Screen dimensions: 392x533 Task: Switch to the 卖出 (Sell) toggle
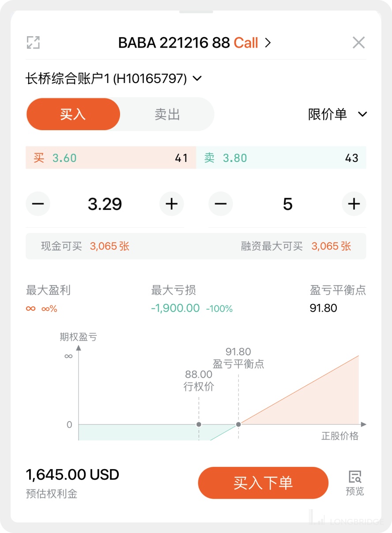click(x=167, y=114)
